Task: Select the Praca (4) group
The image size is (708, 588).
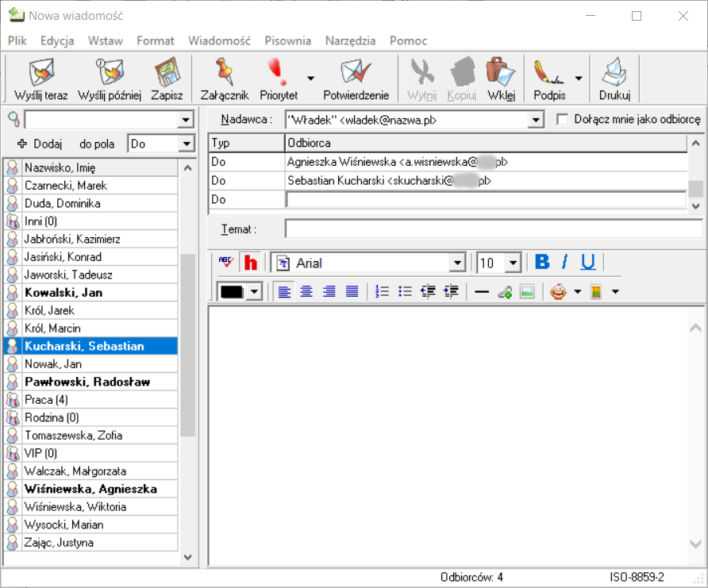Action: click(90, 400)
